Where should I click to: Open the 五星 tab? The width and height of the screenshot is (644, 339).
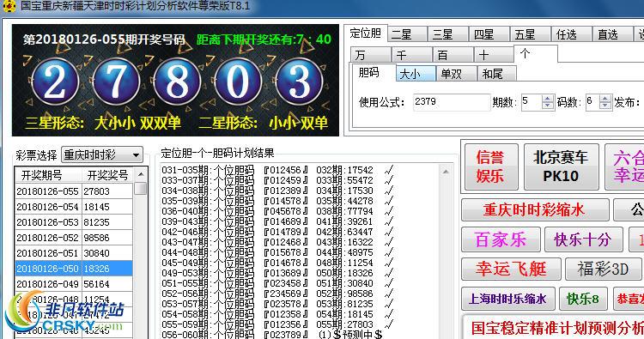click(x=530, y=34)
